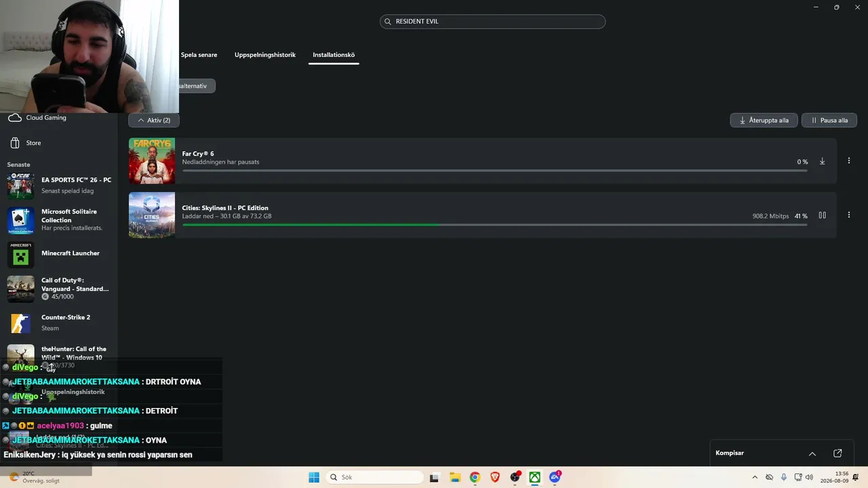Image resolution: width=868 pixels, height=488 pixels.
Task: Click the Far Cry 6 cover art
Action: 152,161
